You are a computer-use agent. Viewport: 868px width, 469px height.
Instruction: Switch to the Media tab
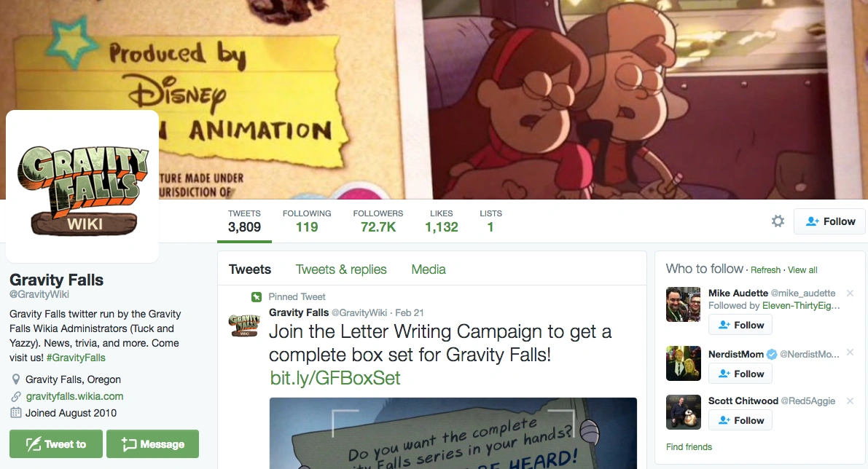pos(429,269)
